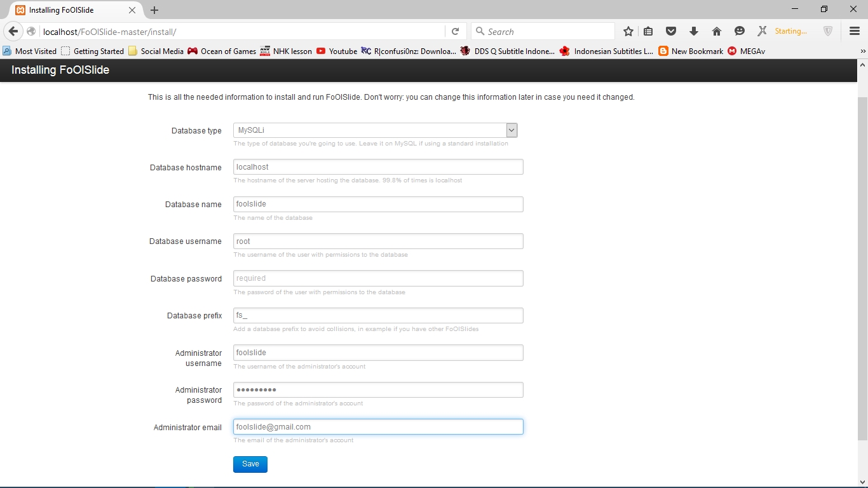The image size is (868, 488).
Task: Click the address bar URL
Action: tap(109, 32)
